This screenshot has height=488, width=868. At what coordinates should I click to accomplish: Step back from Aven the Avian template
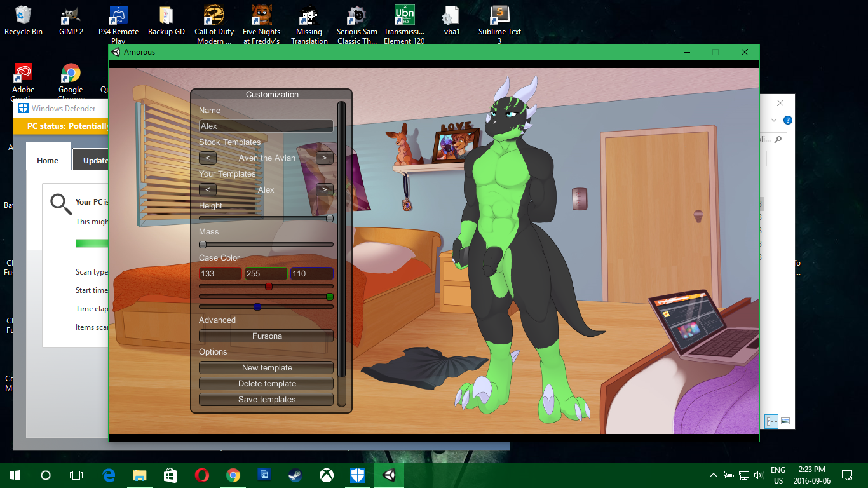tap(208, 158)
